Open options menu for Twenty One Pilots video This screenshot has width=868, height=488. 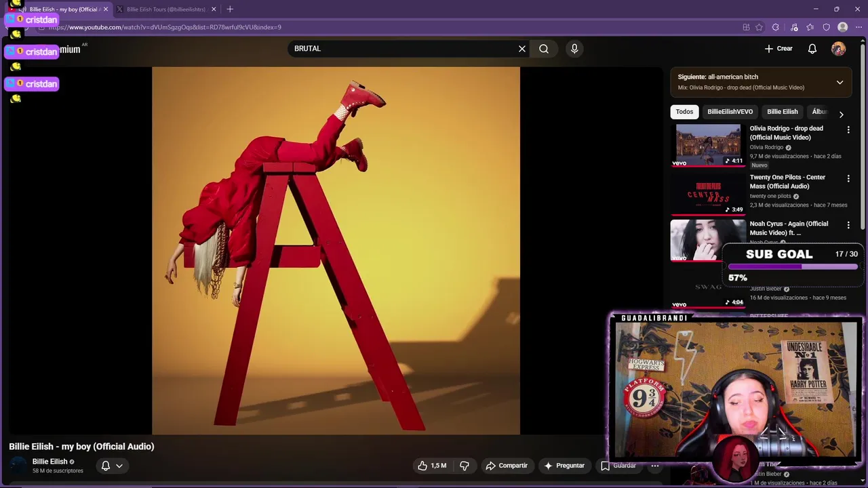coord(848,178)
